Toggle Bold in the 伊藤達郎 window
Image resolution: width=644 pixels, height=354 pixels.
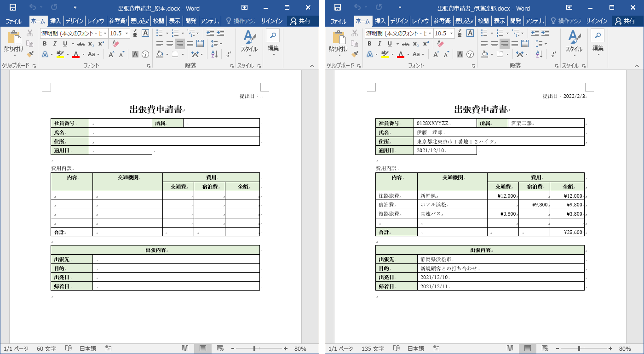pos(369,44)
